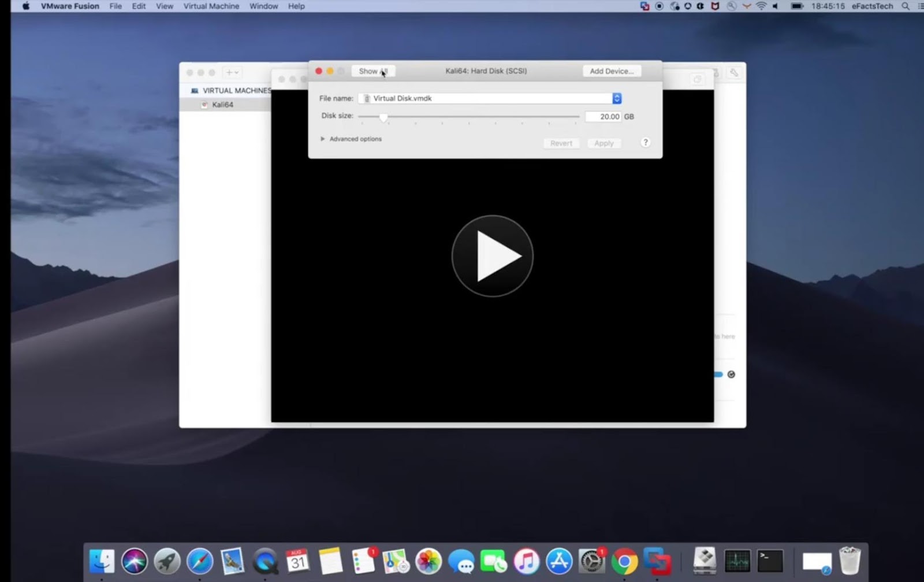Open the plus add menu in Library window
924x582 pixels.
232,72
